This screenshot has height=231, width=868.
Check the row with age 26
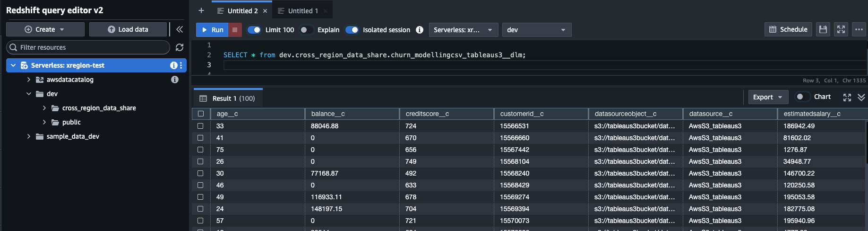200,161
